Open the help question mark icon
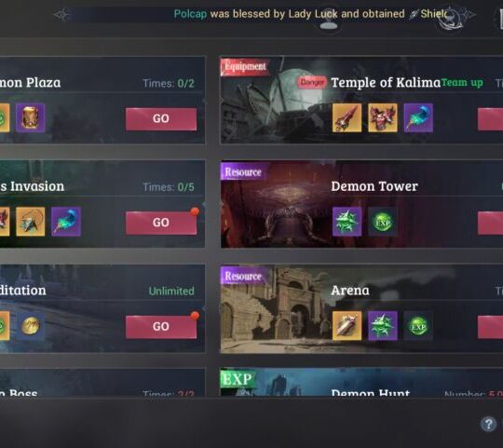The height and width of the screenshot is (448, 503). coord(488,424)
